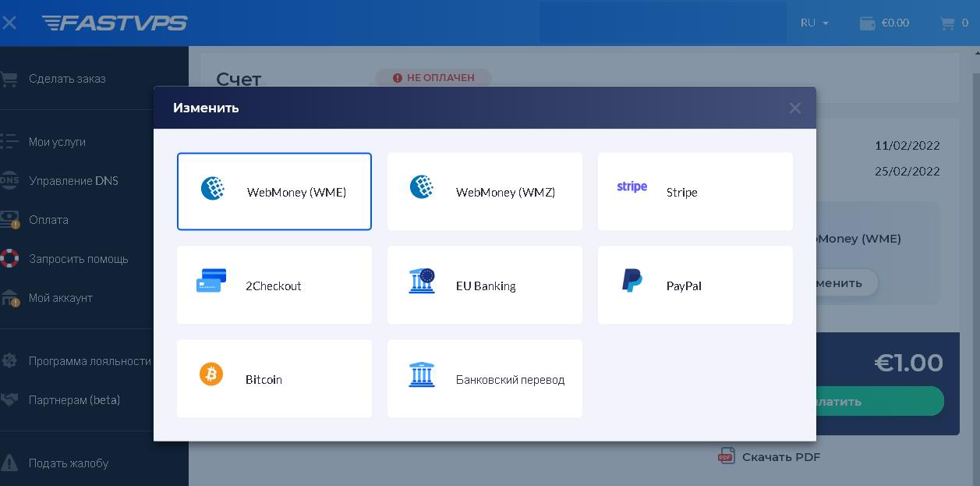This screenshot has width=980, height=486.
Task: Choose WebMoney (WMZ) payment method
Action: (x=485, y=191)
